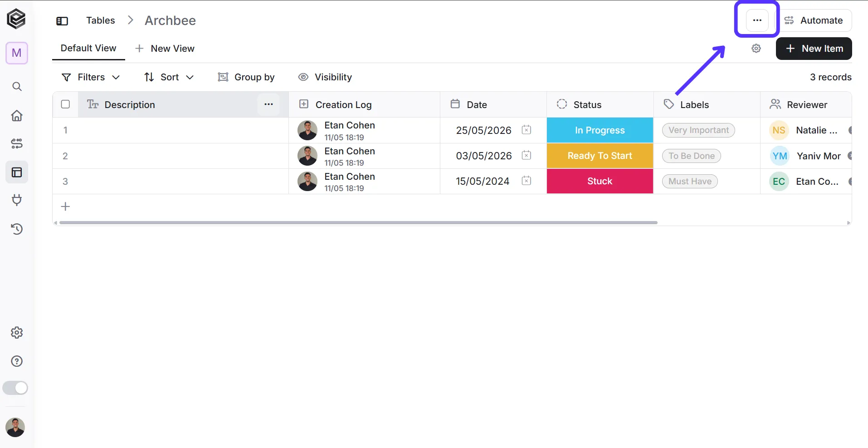Open the Stuck status cell
Image resolution: width=868 pixels, height=448 pixels.
point(600,181)
